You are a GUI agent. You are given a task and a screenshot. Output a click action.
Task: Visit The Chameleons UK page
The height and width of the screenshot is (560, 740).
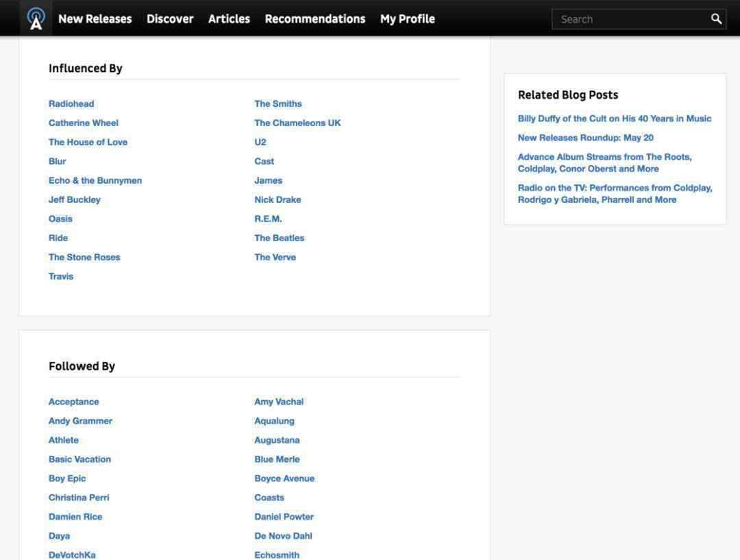pyautogui.click(x=297, y=123)
